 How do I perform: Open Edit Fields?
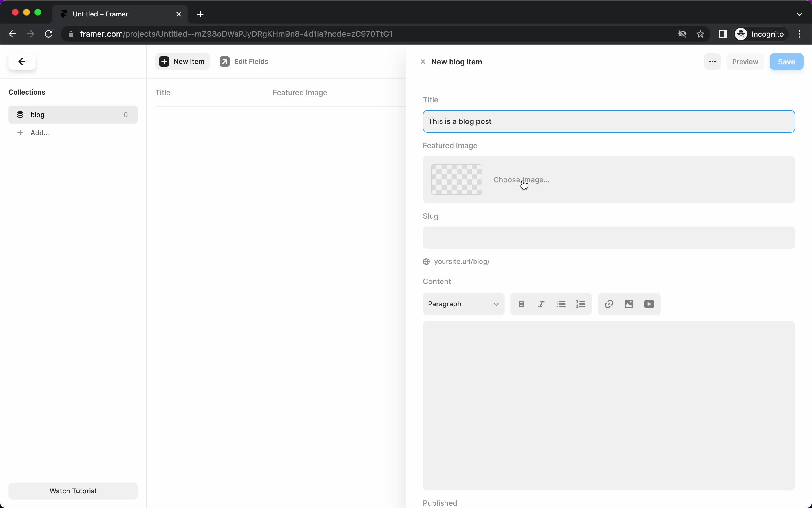tap(244, 62)
